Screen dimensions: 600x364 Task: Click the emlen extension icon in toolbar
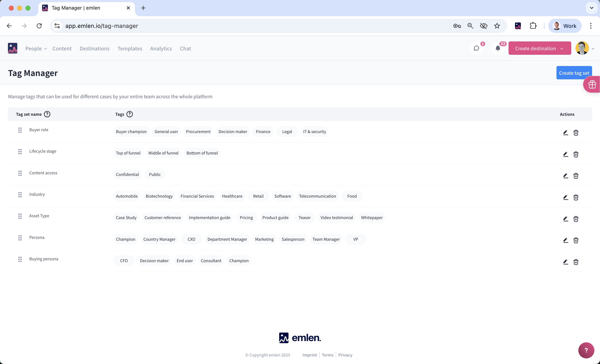(x=518, y=26)
